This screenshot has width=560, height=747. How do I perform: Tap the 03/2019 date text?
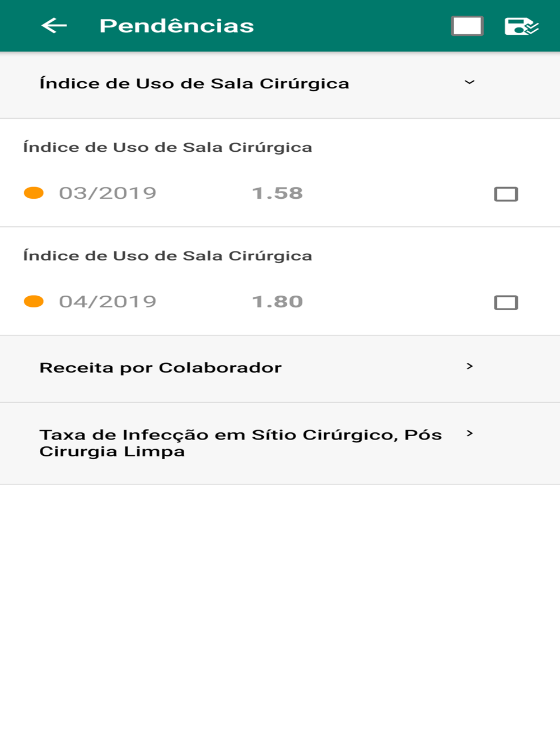[x=108, y=193]
